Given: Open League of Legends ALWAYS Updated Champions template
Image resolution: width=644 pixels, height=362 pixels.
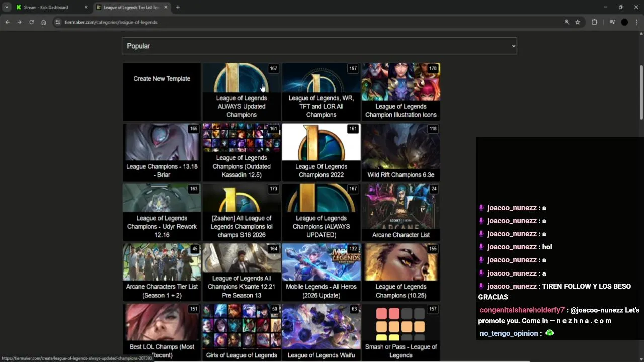Looking at the screenshot, I should pos(242,92).
